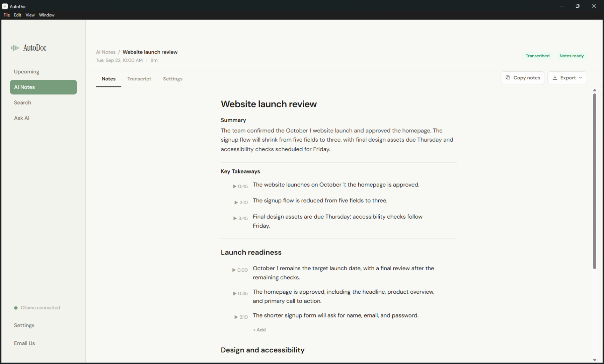604x364 pixels.
Task: Copy notes using the Copy notes button
Action: [x=523, y=78]
